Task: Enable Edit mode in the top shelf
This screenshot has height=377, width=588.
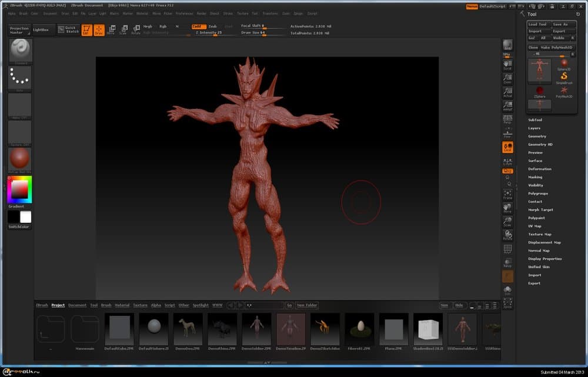Action: pyautogui.click(x=87, y=30)
